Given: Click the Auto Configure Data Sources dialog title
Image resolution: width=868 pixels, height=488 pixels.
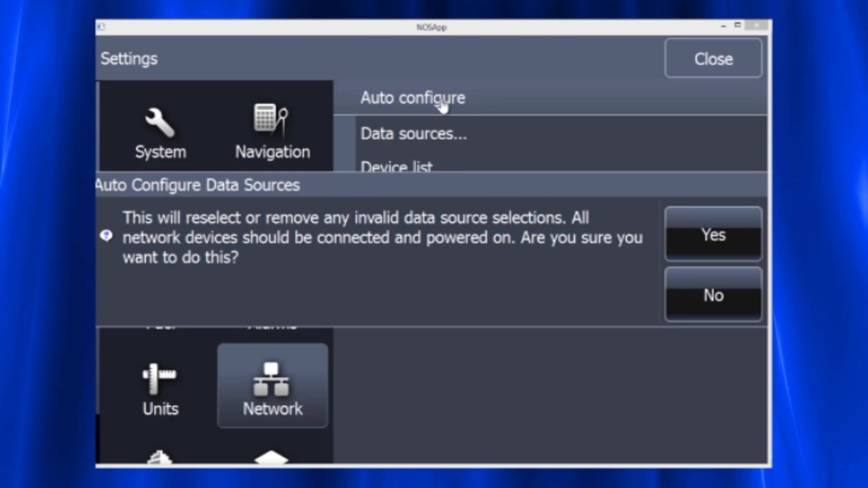Looking at the screenshot, I should coord(198,185).
